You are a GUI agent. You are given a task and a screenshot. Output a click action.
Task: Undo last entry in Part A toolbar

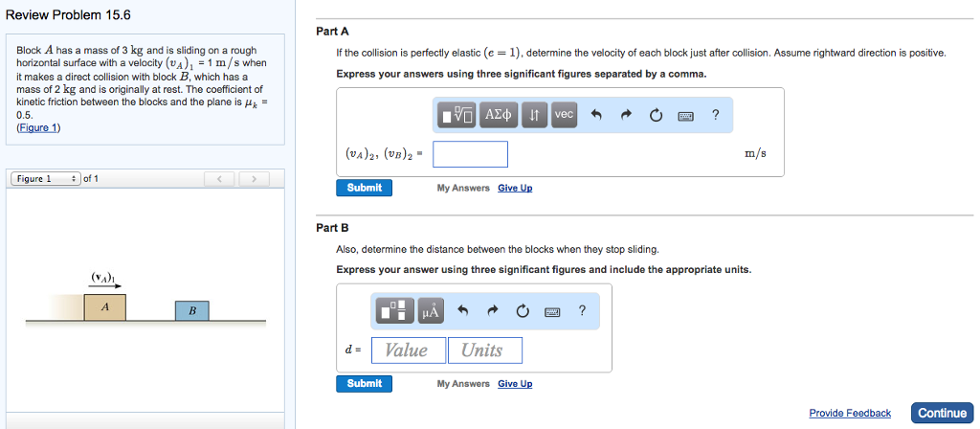click(597, 115)
